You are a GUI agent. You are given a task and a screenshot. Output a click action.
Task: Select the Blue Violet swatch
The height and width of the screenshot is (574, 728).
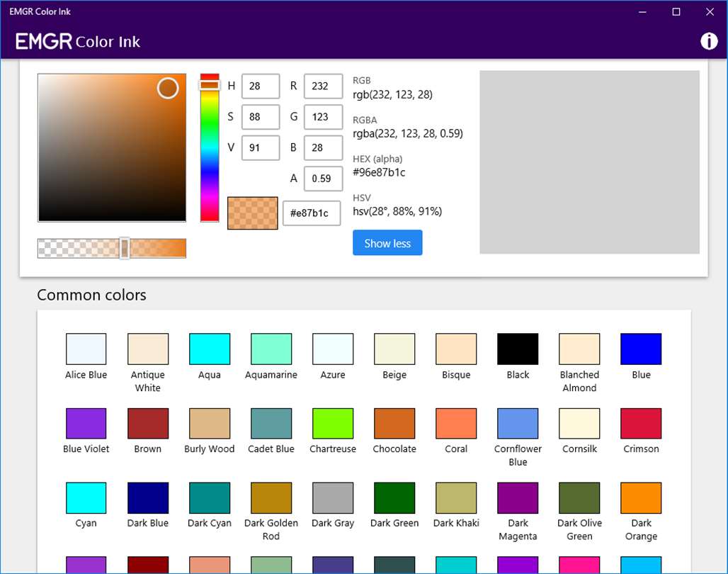point(86,423)
